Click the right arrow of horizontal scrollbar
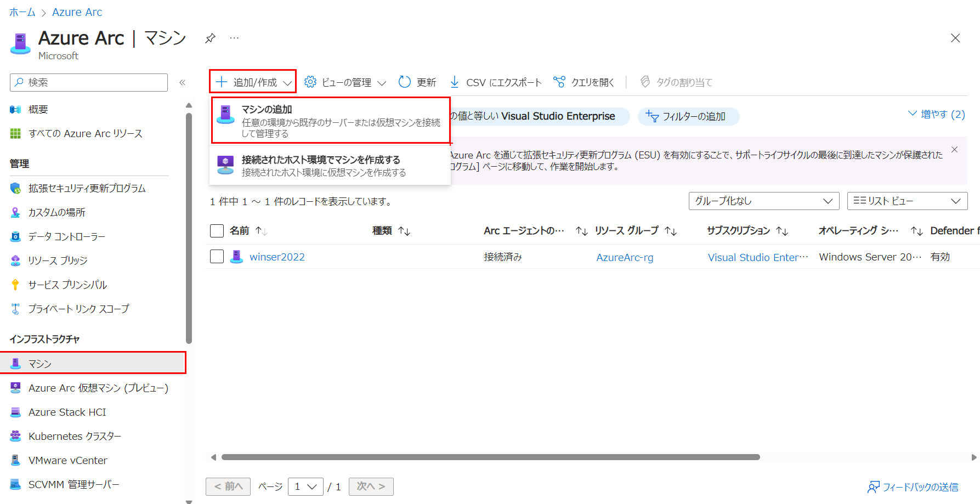The width and height of the screenshot is (980, 504). click(974, 457)
